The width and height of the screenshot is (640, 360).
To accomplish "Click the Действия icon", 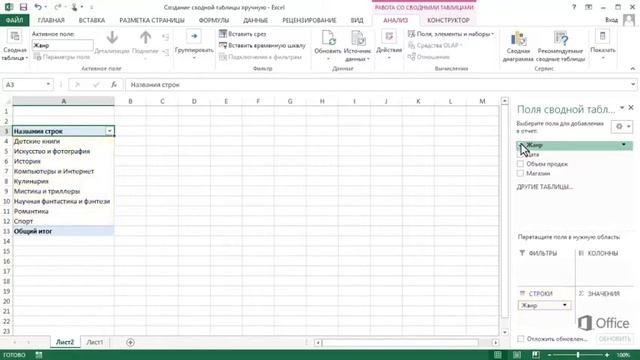I will point(389,37).
